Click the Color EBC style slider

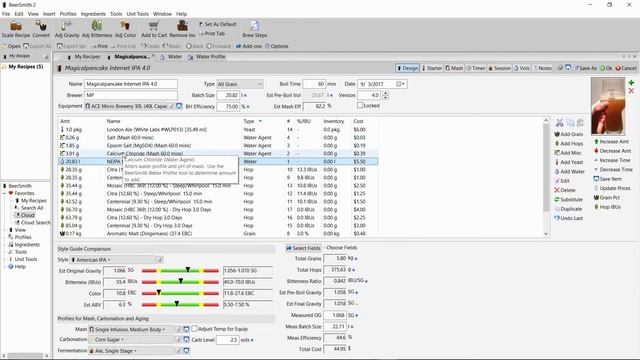tap(180, 293)
